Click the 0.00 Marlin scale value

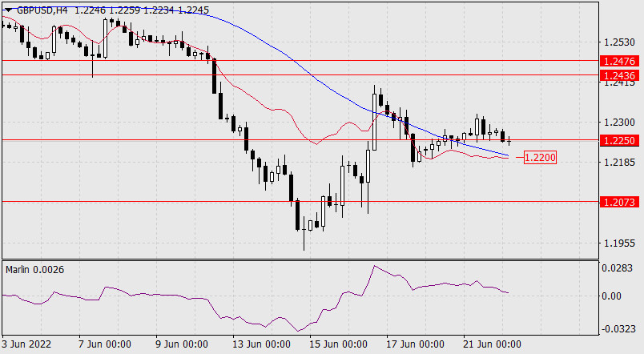pyautogui.click(x=611, y=296)
